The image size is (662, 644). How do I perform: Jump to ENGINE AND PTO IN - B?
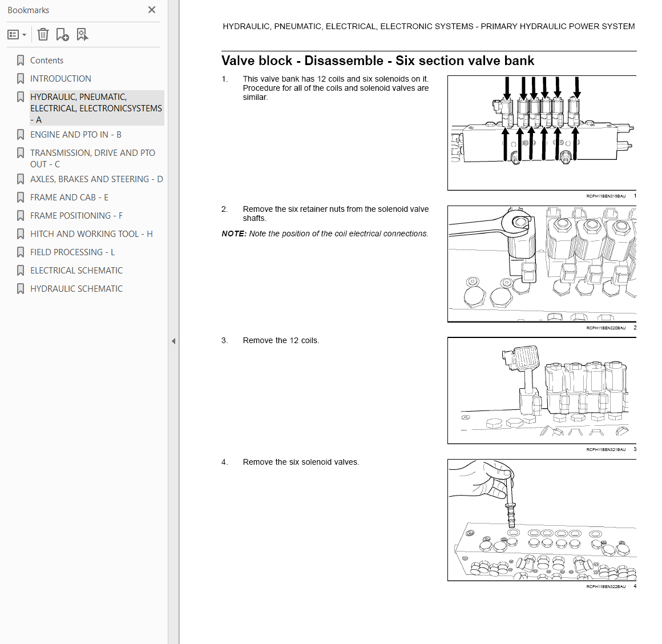[75, 135]
